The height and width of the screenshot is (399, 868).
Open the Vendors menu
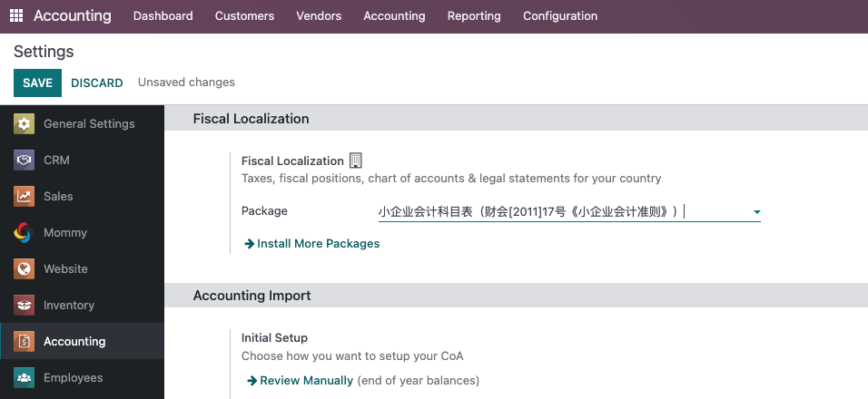(x=319, y=16)
